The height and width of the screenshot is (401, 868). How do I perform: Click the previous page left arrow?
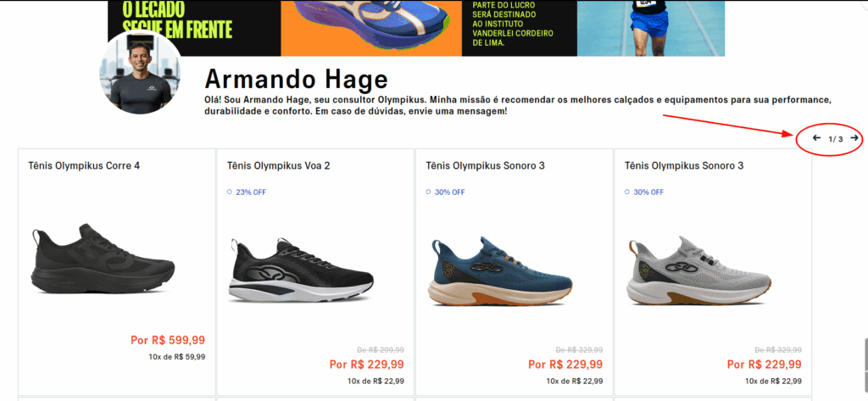816,138
